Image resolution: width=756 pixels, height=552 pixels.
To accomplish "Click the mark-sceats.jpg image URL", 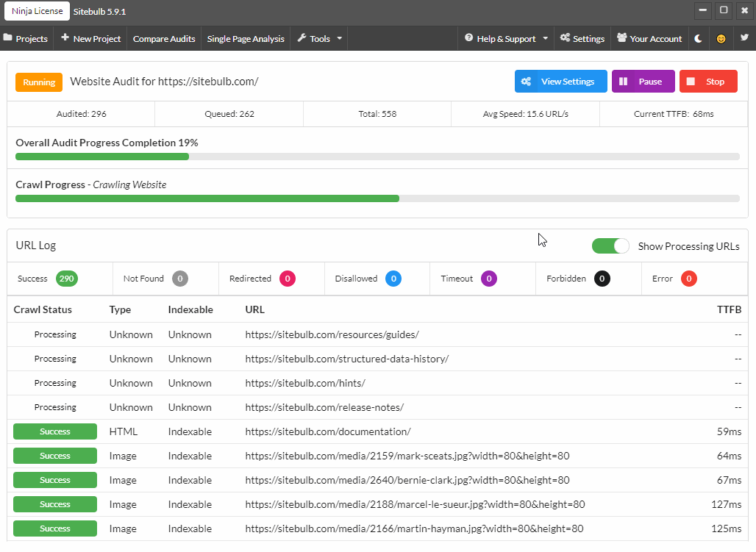I will click(x=407, y=456).
